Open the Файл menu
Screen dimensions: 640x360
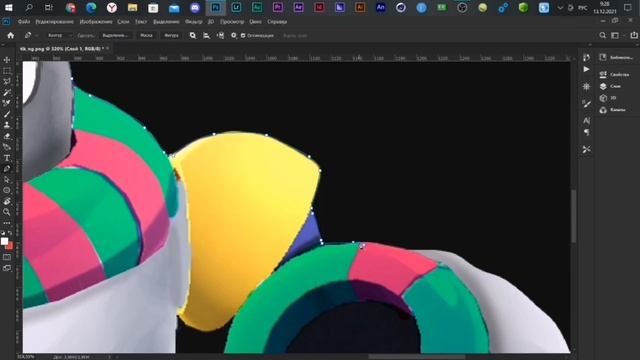point(24,22)
